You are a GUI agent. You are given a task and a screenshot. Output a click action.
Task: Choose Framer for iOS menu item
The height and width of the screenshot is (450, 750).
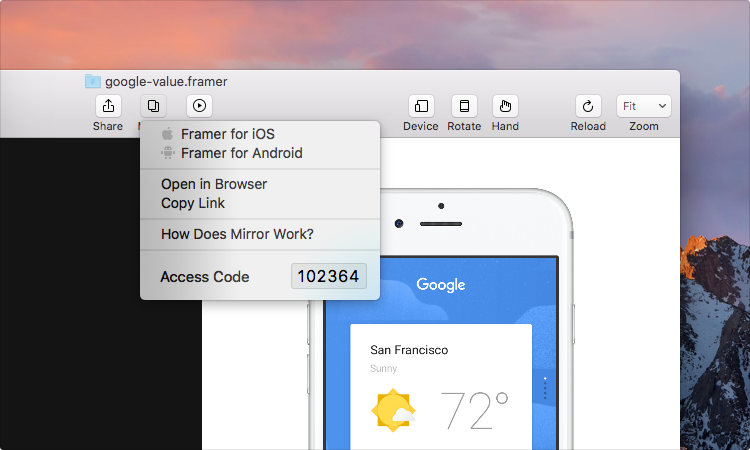point(260,134)
